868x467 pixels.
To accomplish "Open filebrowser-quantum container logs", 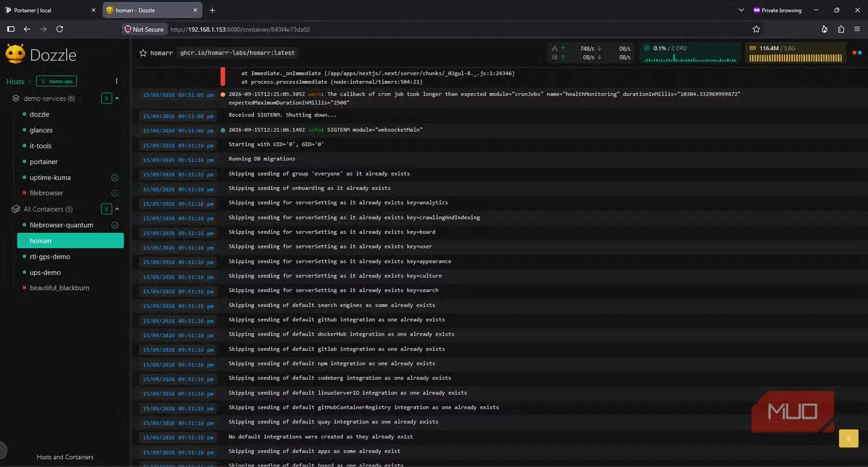I will click(61, 225).
